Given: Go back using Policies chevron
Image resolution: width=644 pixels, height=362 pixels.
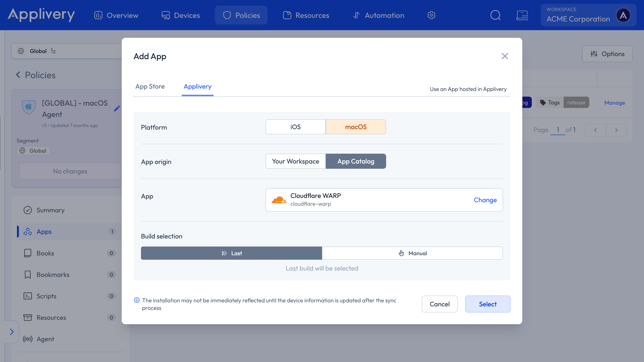Looking at the screenshot, I should tap(18, 75).
